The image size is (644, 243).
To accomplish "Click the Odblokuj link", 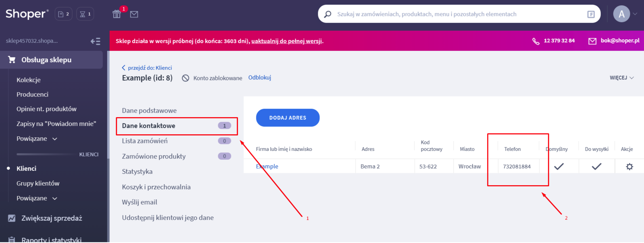I will [x=260, y=78].
